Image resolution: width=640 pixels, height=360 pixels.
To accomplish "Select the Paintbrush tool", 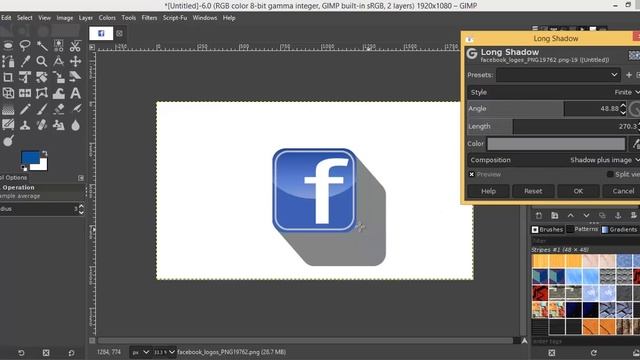I will pyautogui.click(x=42, y=109).
